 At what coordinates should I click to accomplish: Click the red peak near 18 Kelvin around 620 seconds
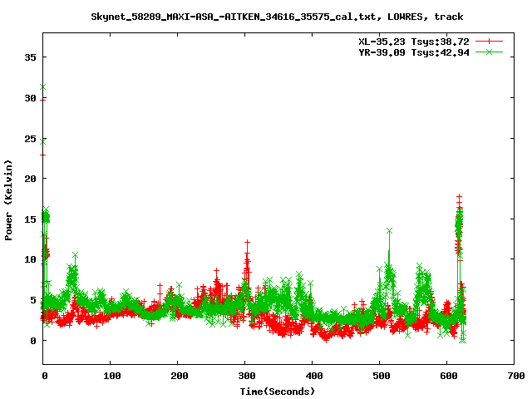tap(459, 197)
